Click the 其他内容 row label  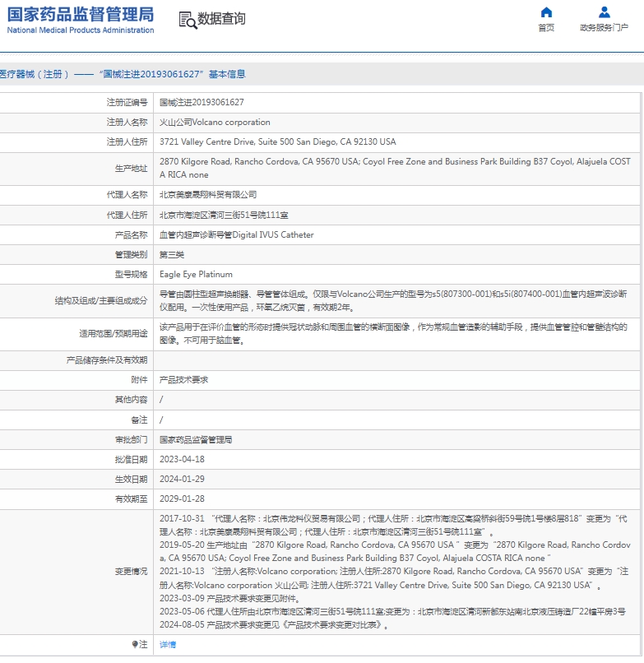131,400
